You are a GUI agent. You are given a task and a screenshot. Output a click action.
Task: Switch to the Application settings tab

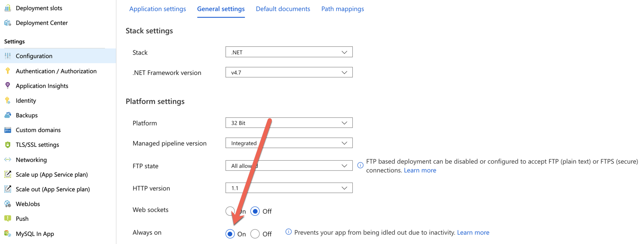158,9
